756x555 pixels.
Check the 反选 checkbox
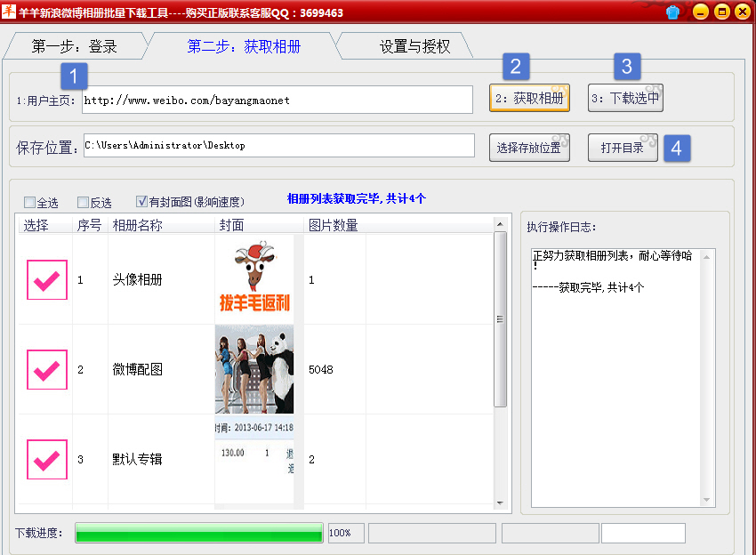84,203
